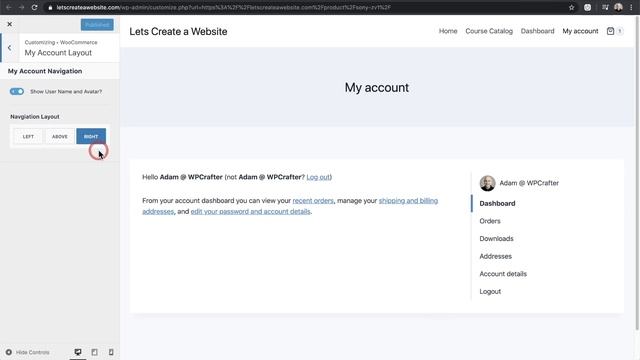Go back from My Account Layout section

(9, 48)
